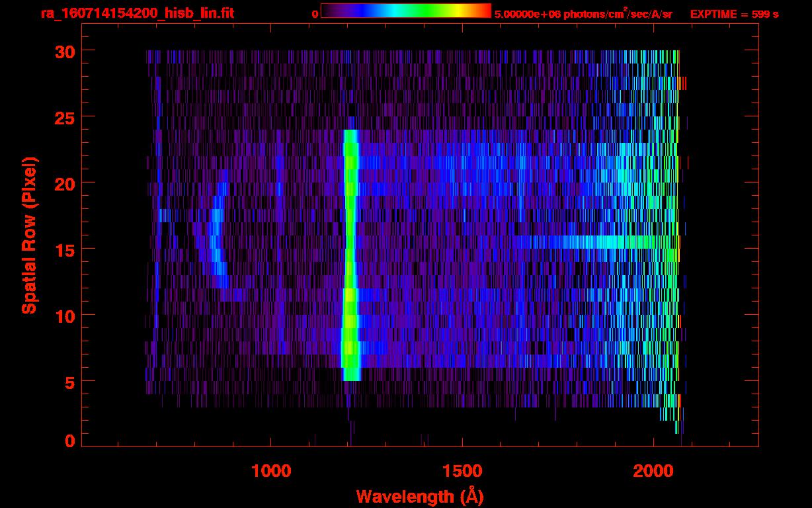Click the Spatial Row (Pixel) axis label
The width and height of the screenshot is (812, 508).
(x=29, y=235)
